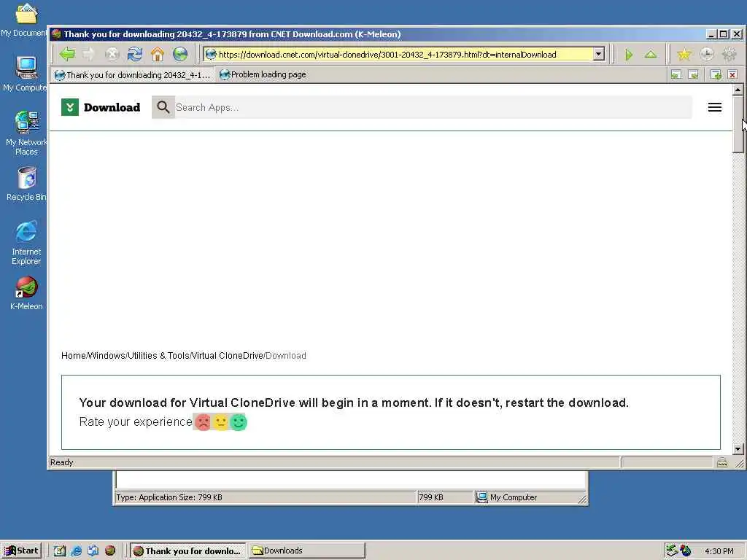Open the Windows Start button
The image size is (747, 560).
pyautogui.click(x=22, y=551)
